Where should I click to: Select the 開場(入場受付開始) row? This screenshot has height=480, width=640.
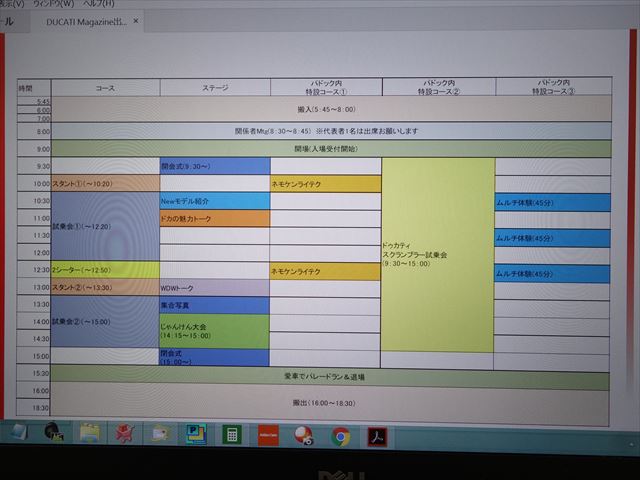tap(331, 149)
